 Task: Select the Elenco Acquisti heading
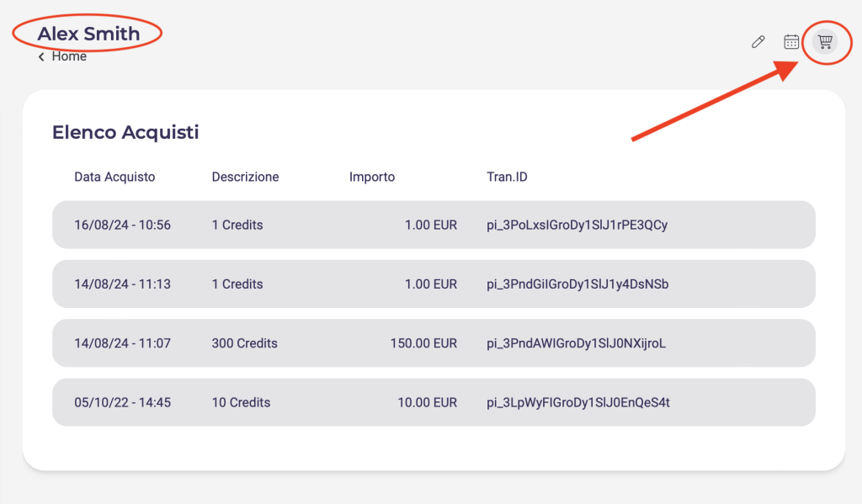(x=125, y=132)
